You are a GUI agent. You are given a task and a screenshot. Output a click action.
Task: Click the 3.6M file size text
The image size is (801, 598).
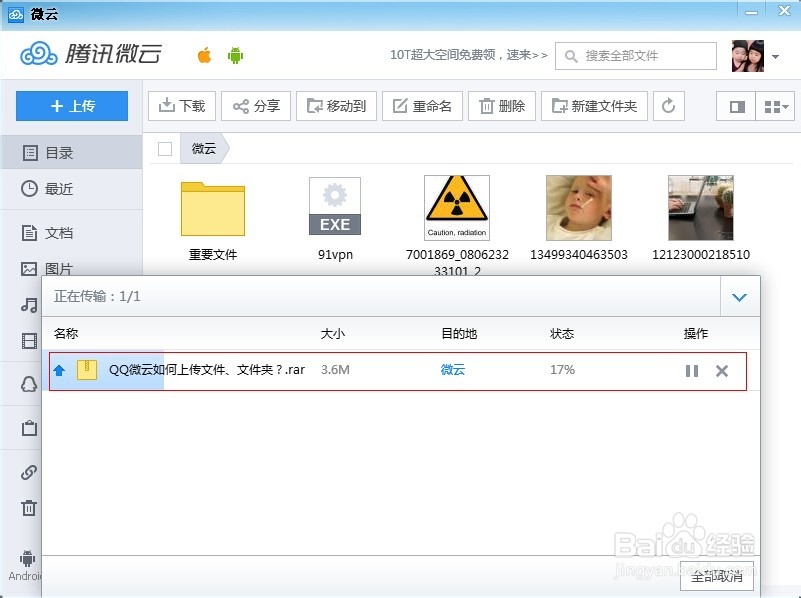pyautogui.click(x=335, y=370)
